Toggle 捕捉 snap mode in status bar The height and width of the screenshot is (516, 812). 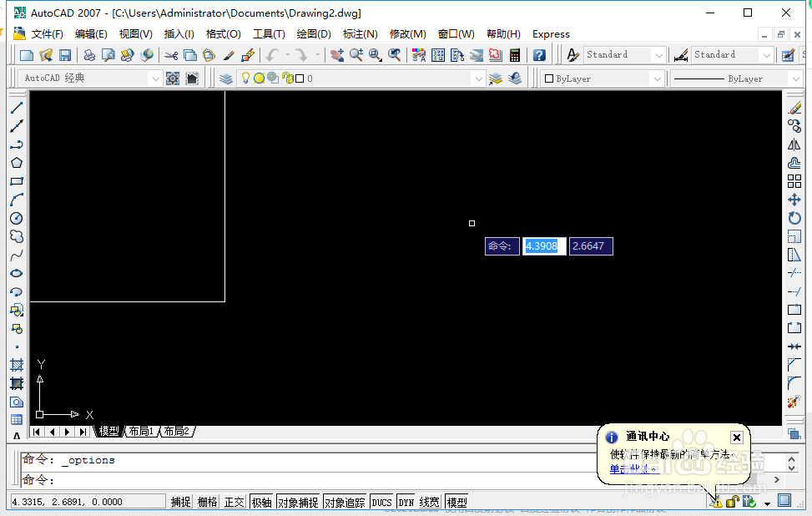coord(181,502)
